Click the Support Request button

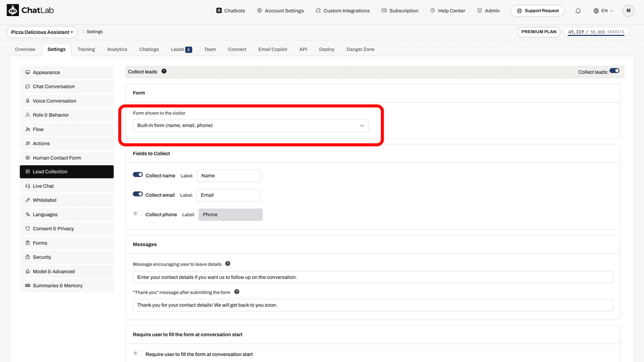[x=537, y=11]
